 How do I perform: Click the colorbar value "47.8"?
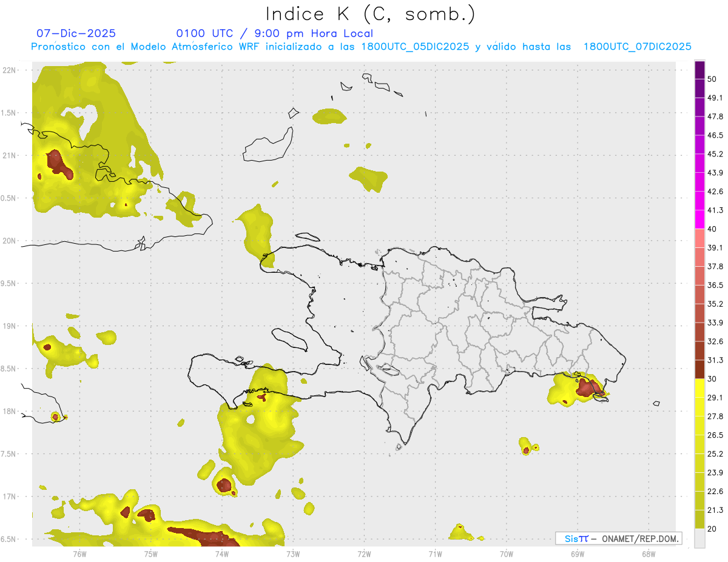715,117
